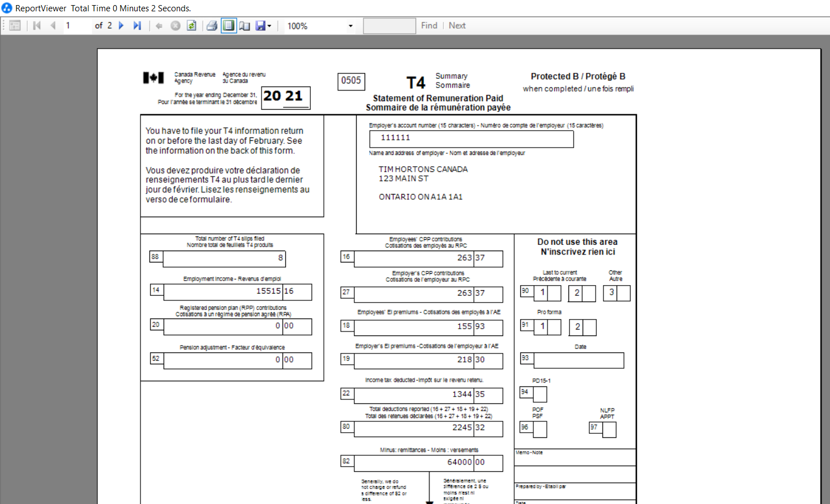
Task: Click the Stop rendering icon
Action: click(176, 25)
